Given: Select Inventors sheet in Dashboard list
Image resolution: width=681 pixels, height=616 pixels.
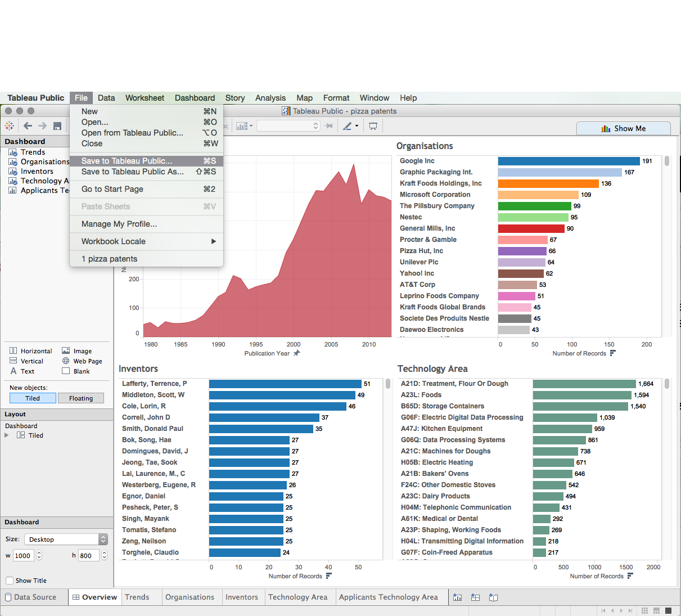Looking at the screenshot, I should (x=37, y=172).
